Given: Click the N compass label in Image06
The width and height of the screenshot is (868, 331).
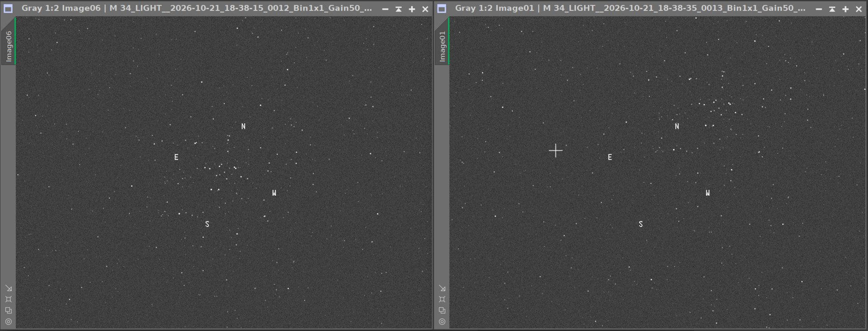Looking at the screenshot, I should click(243, 127).
